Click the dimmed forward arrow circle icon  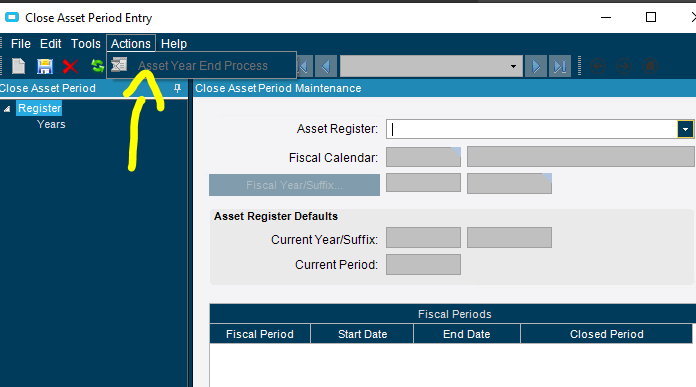tap(624, 66)
